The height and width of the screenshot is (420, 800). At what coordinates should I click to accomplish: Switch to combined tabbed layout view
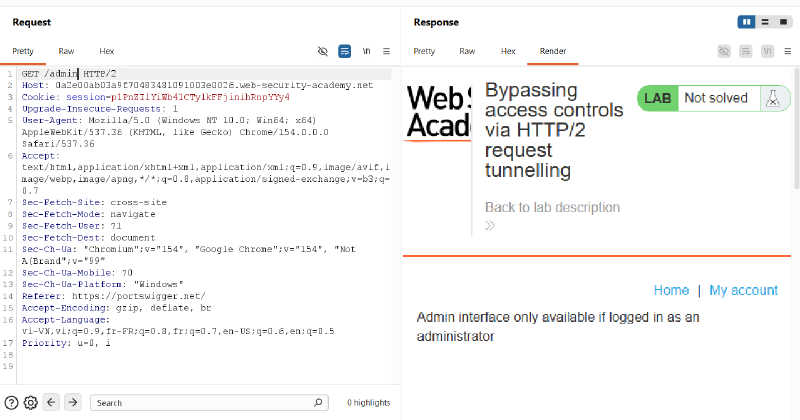click(783, 22)
